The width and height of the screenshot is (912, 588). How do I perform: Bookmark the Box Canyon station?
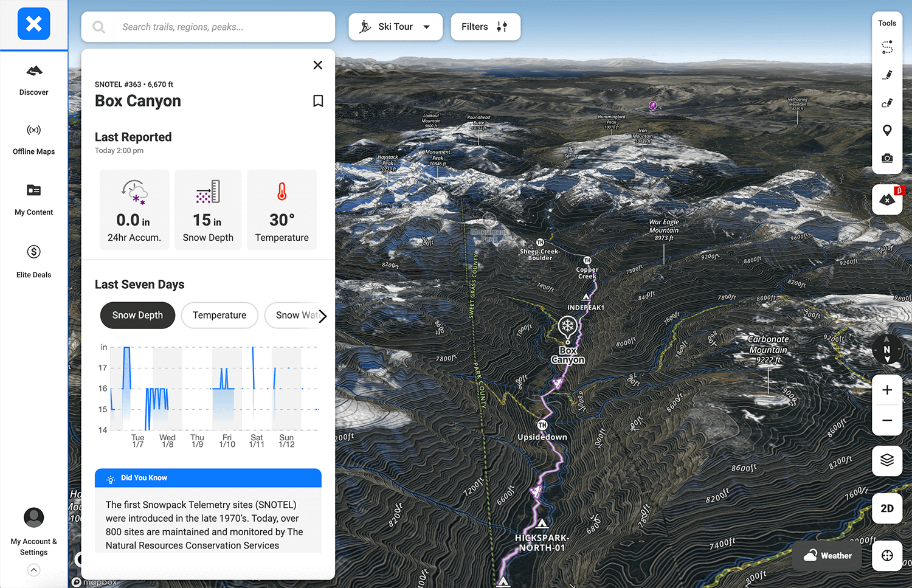(x=318, y=101)
